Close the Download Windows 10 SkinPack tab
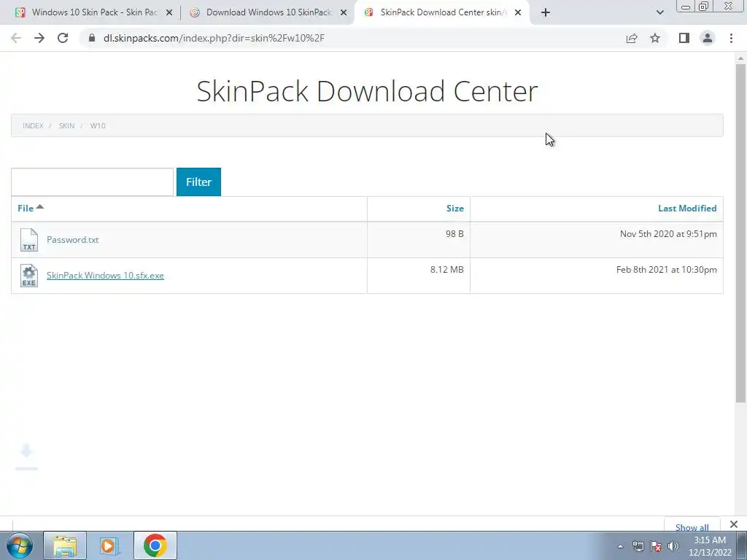This screenshot has height=560, width=747. pyautogui.click(x=344, y=12)
